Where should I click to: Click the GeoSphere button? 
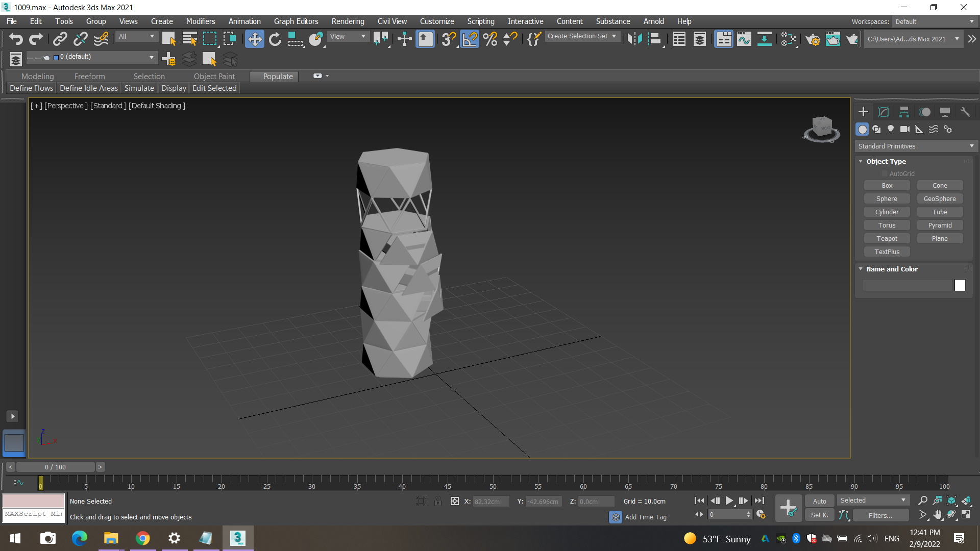[939, 198]
